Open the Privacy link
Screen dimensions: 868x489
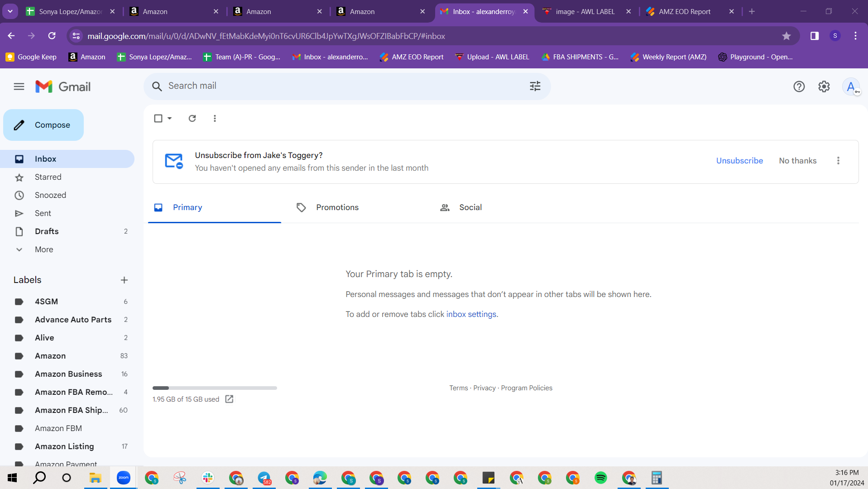484,388
